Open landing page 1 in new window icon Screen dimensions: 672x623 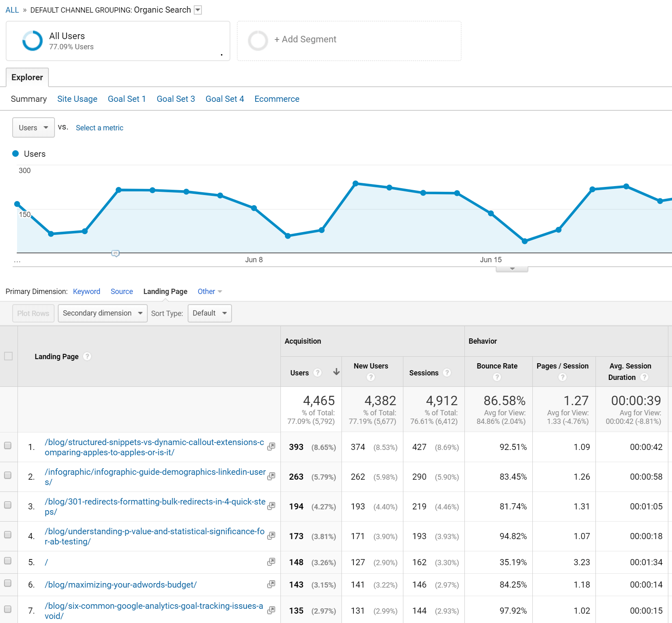tap(271, 447)
